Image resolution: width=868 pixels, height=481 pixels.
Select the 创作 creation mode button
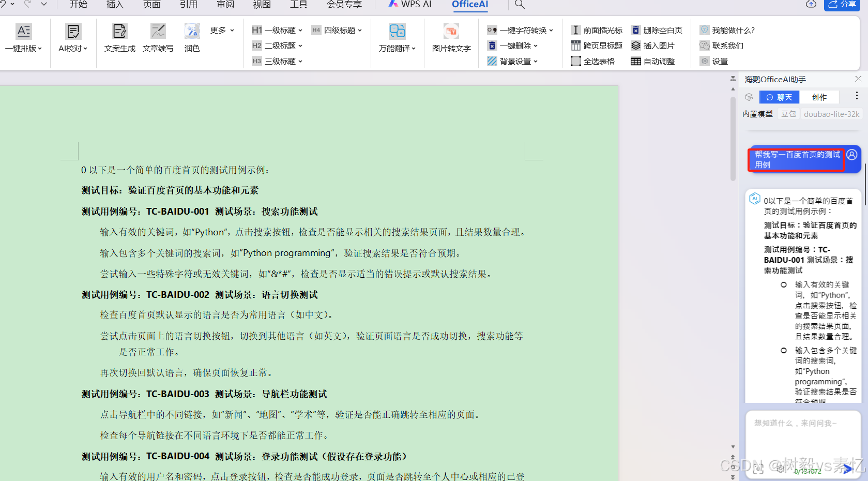click(x=819, y=97)
